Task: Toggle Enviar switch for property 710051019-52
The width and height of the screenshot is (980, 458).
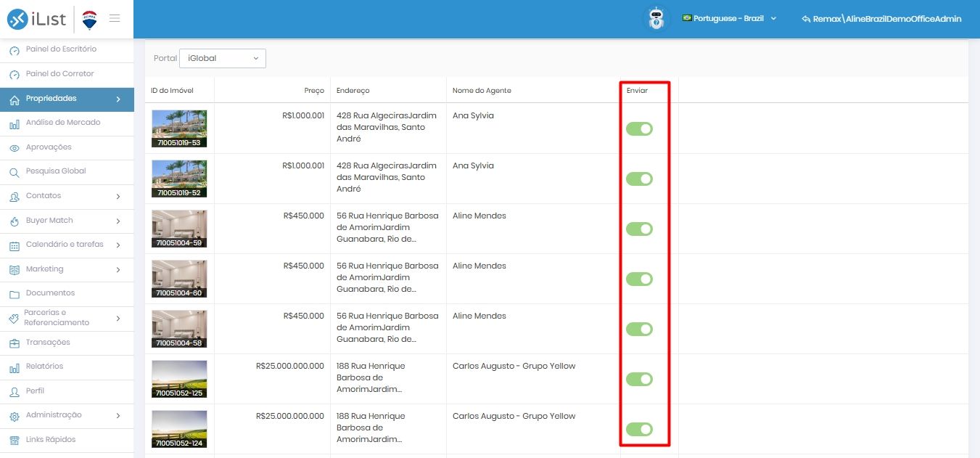Action: pos(640,179)
